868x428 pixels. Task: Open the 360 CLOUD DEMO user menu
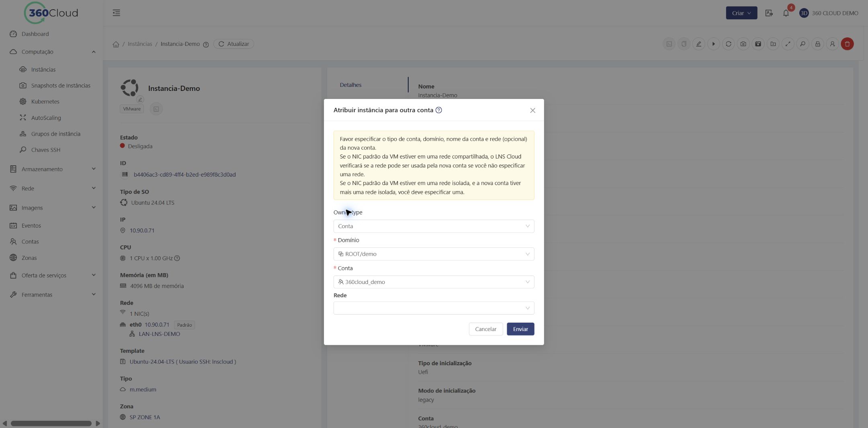click(829, 13)
